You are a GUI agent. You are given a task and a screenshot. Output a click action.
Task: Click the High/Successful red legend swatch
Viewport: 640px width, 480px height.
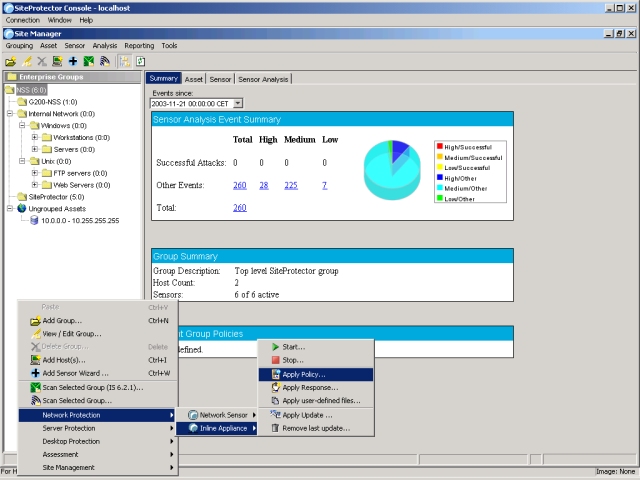click(440, 146)
